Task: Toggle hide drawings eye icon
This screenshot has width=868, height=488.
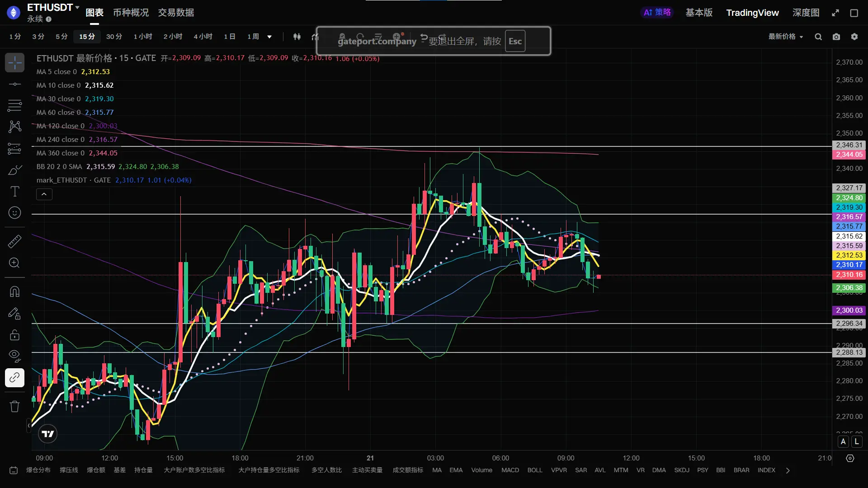Action: pos(14,356)
